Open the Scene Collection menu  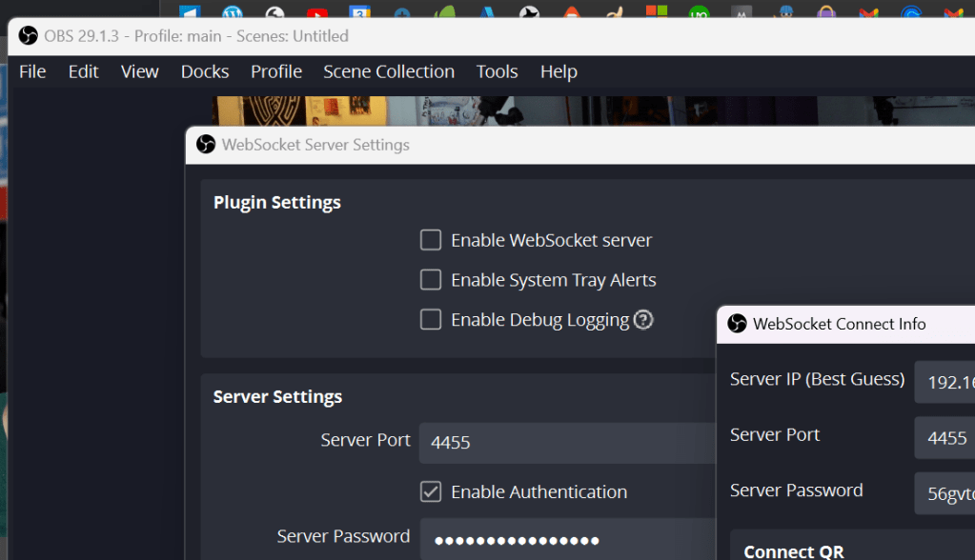(x=389, y=71)
